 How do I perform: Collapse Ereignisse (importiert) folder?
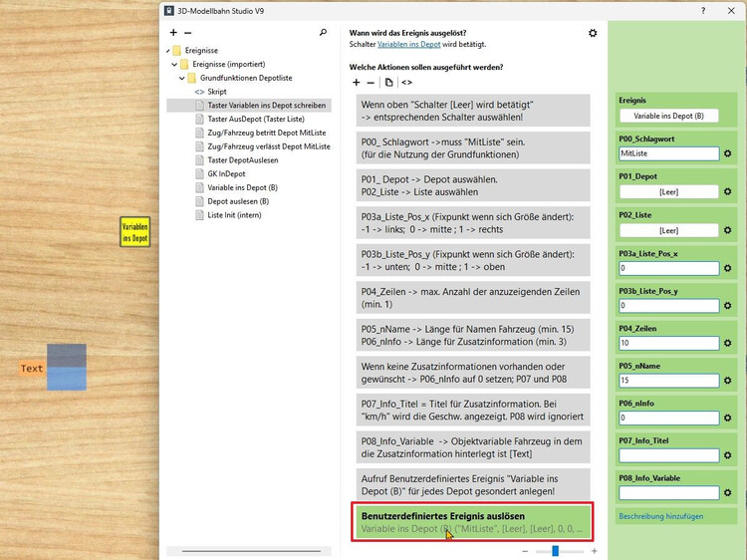point(174,65)
